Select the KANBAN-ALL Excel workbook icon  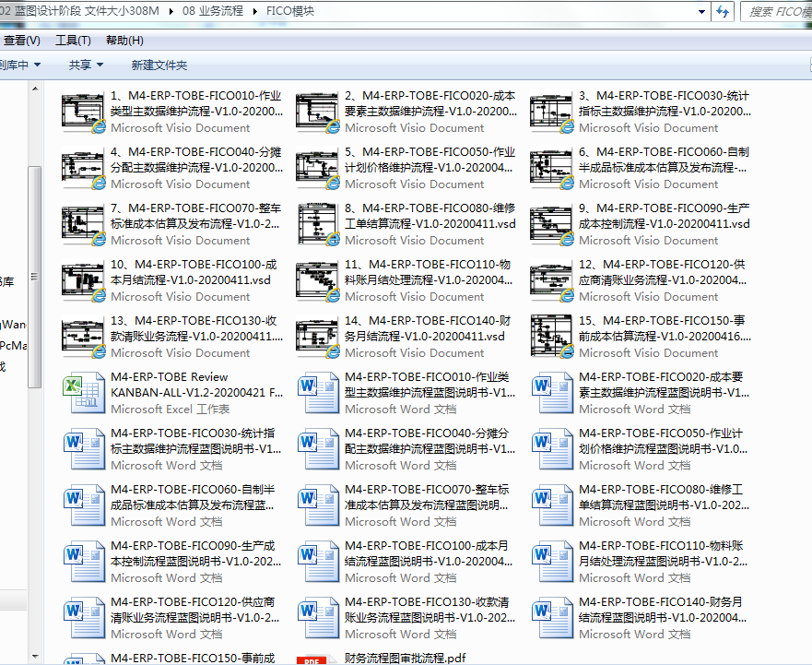pos(83,394)
